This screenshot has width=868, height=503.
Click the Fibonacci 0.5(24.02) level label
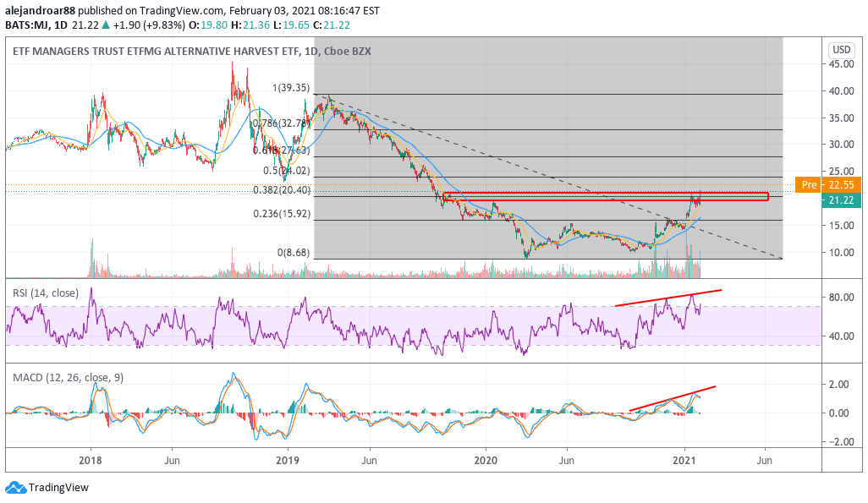[x=286, y=171]
